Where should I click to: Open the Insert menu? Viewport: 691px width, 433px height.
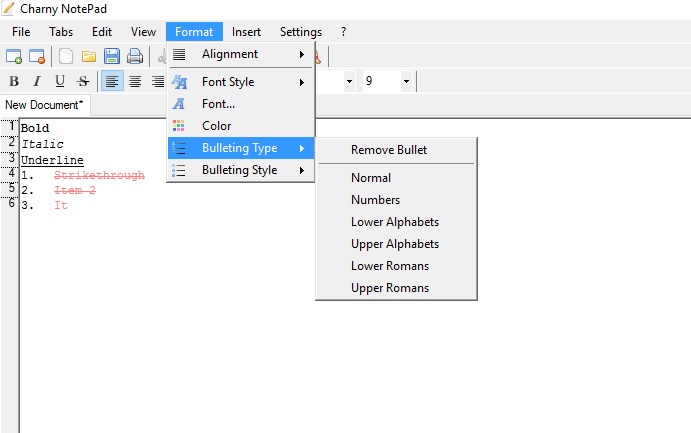246,32
